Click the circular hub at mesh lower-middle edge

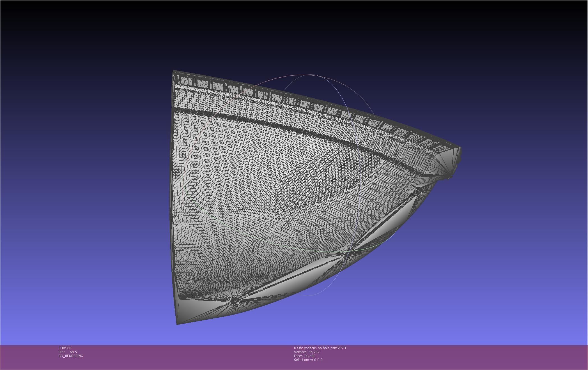(x=348, y=253)
